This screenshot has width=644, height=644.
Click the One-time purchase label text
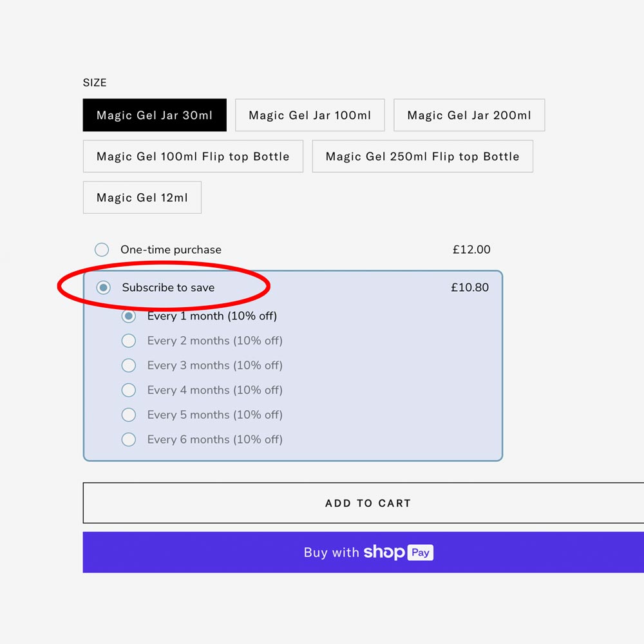(171, 250)
